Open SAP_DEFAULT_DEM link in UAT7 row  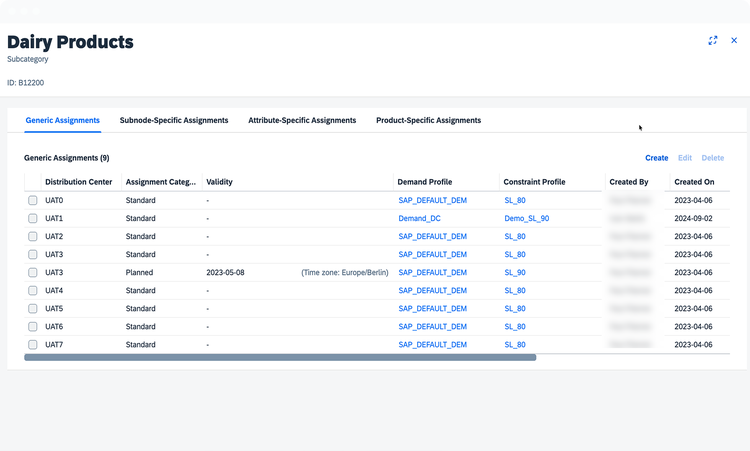432,344
